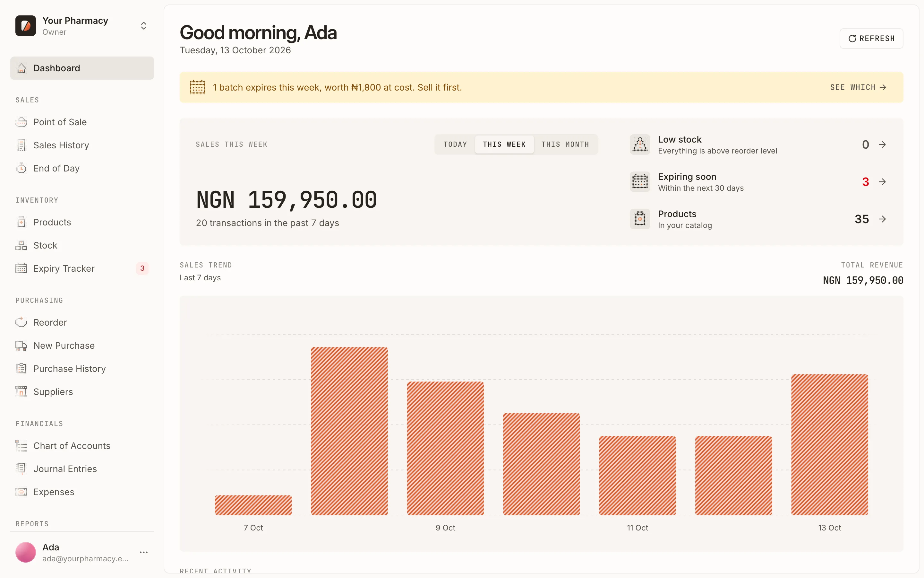This screenshot has height=578, width=924.
Task: Switch sales period to This Month
Action: (x=565, y=144)
